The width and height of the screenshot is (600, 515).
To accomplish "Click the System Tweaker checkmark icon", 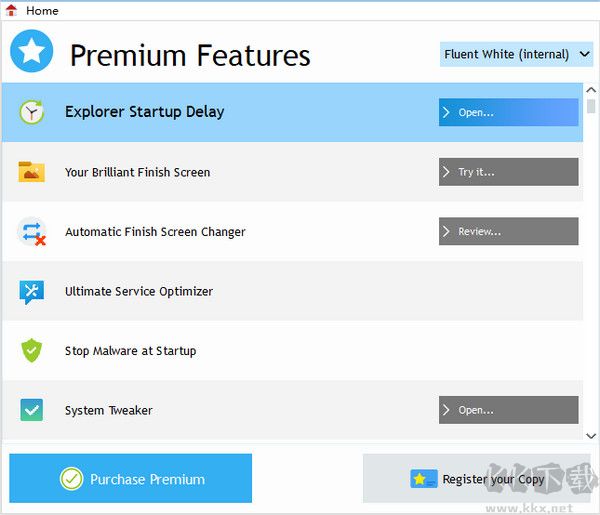I will 32,410.
